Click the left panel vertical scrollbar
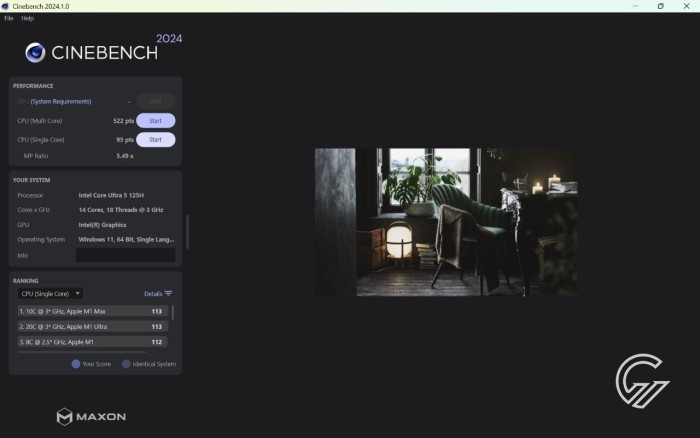This screenshot has width=700, height=438. point(188,232)
